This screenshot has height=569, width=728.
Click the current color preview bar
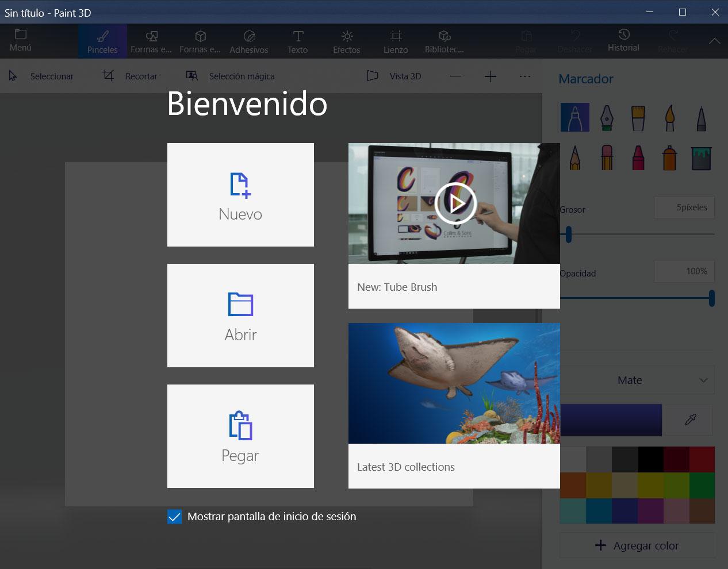click(x=611, y=420)
